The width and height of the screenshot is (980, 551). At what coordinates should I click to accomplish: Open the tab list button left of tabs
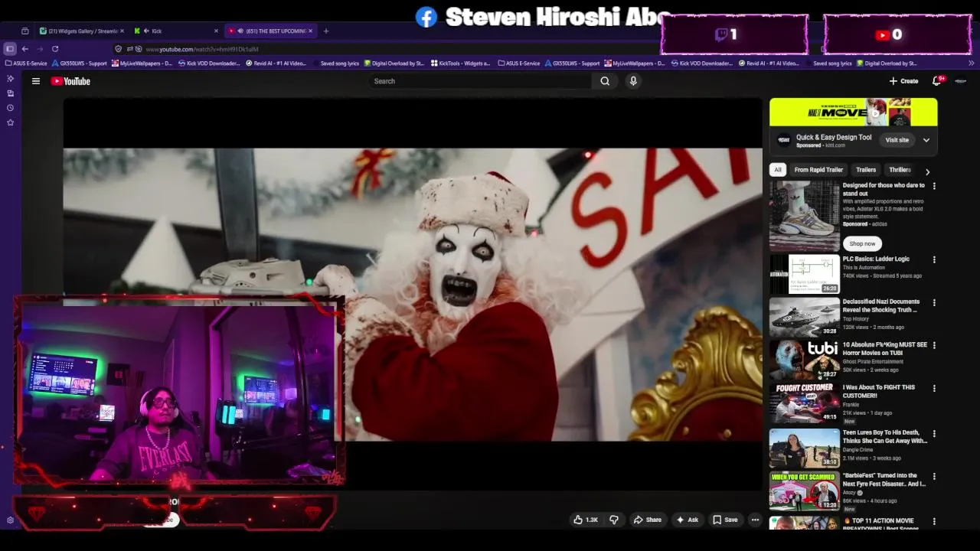point(25,31)
